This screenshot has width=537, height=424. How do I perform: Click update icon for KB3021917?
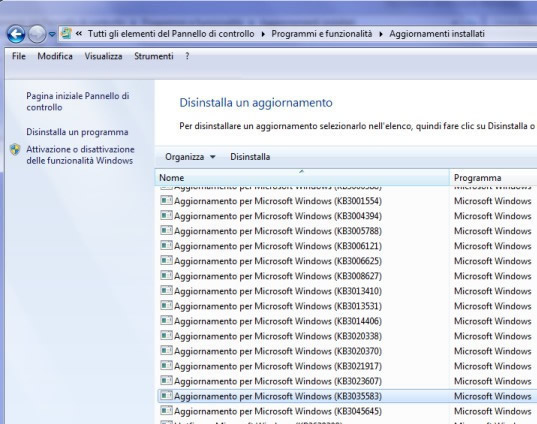(166, 365)
